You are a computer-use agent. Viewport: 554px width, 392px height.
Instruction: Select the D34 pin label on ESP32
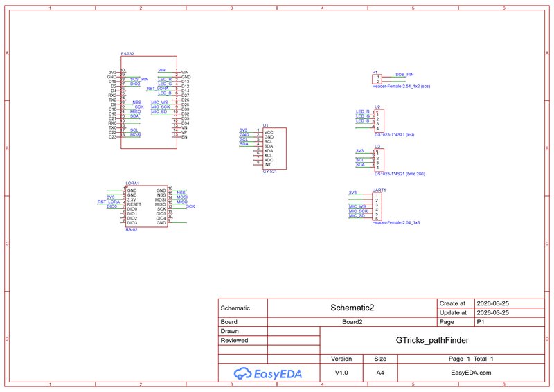point(185,123)
